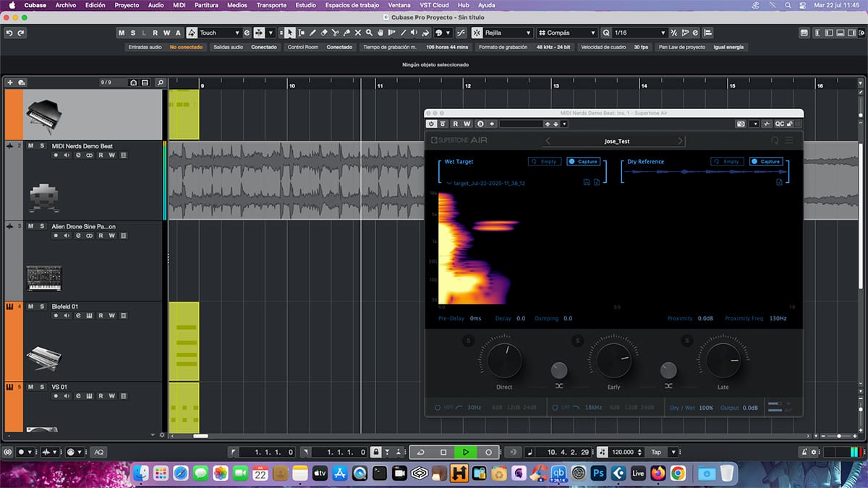
Task: Click the plugin window snapshot camera icon
Action: 741,124
